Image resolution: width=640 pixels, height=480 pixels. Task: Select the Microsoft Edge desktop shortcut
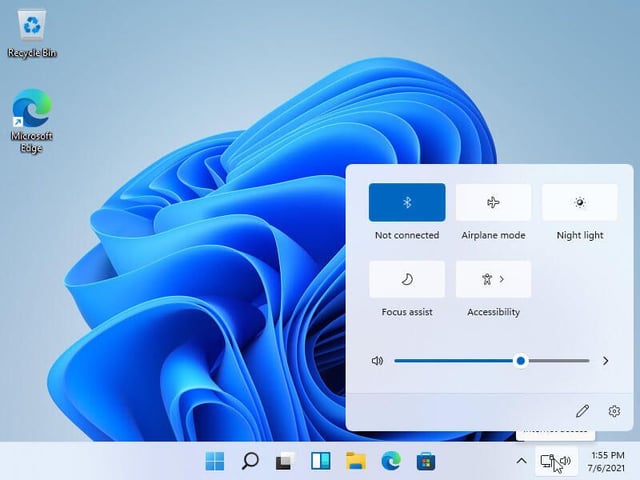(32, 121)
